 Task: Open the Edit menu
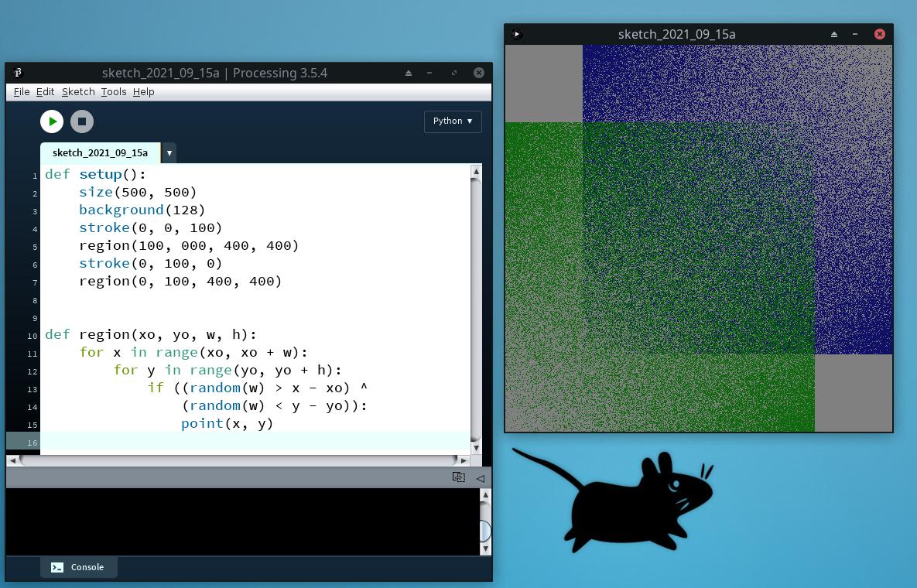[x=45, y=91]
